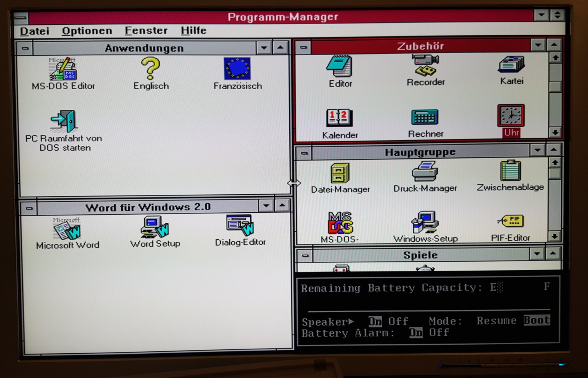Screen dimensions: 588x378
Task: Select the Dialog-Editor icon
Action: pyautogui.click(x=240, y=225)
